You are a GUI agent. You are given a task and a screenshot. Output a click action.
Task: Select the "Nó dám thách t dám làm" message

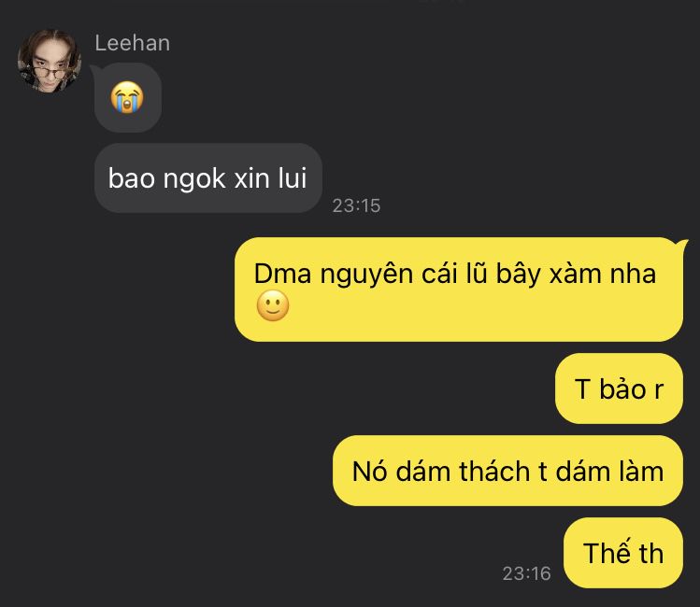click(x=507, y=471)
